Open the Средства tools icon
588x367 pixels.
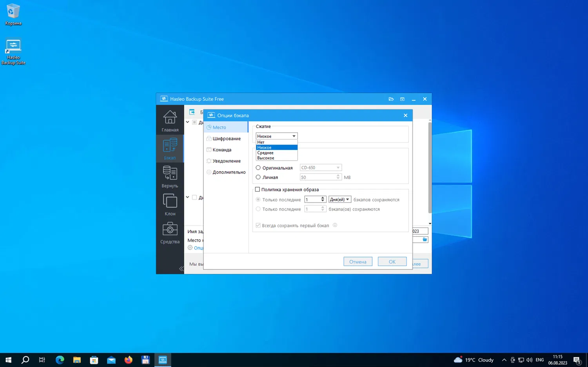(170, 233)
